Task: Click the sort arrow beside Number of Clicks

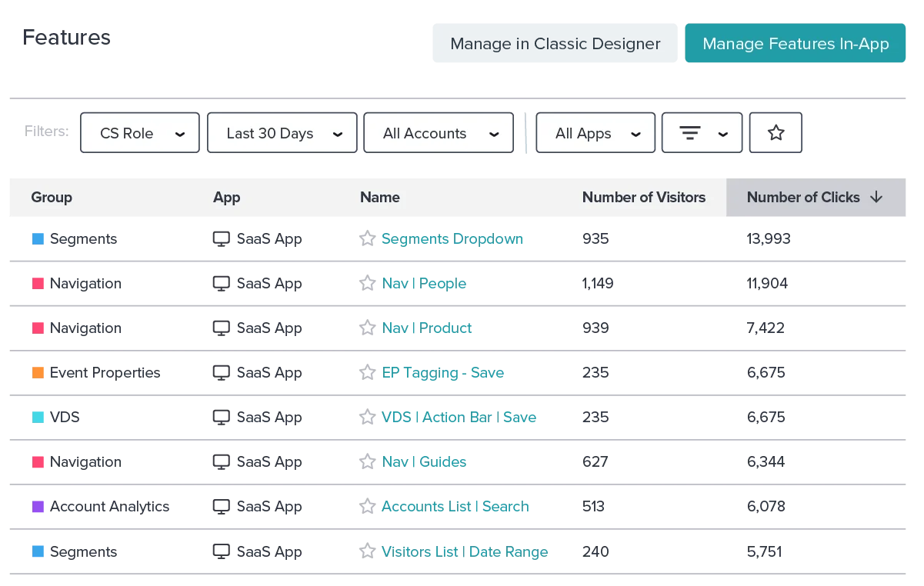Action: (x=876, y=198)
